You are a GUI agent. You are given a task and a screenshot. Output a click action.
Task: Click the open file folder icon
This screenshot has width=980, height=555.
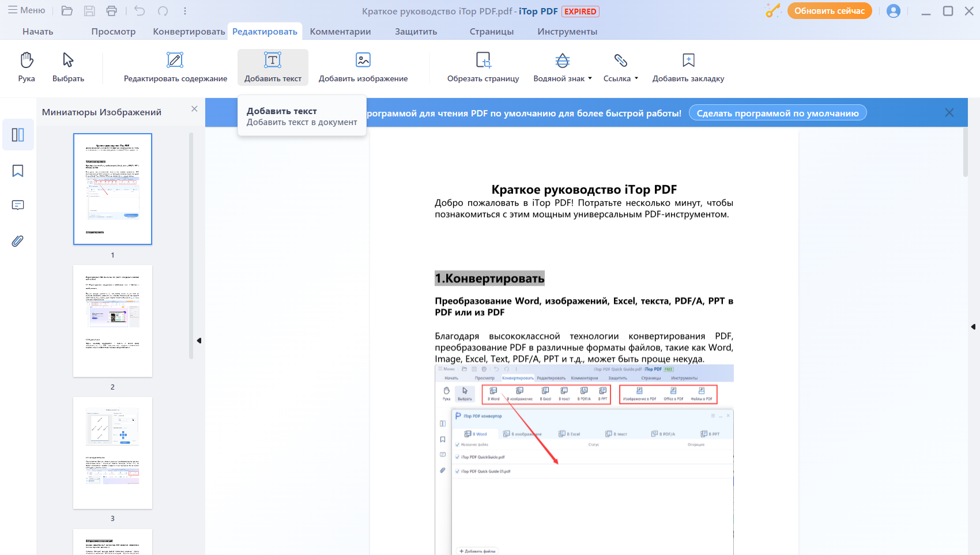(67, 11)
